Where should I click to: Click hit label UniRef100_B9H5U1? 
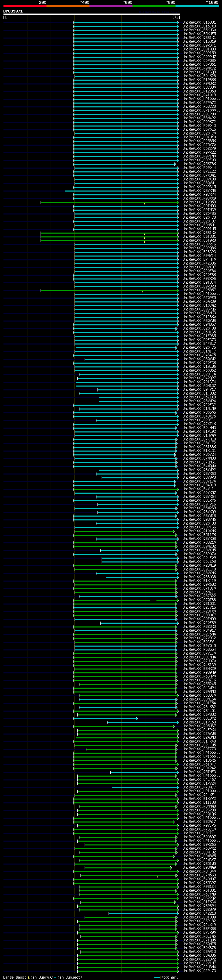[x=199, y=225]
